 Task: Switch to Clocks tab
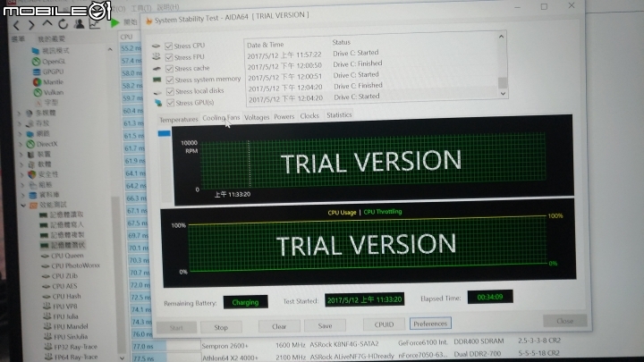tap(309, 116)
